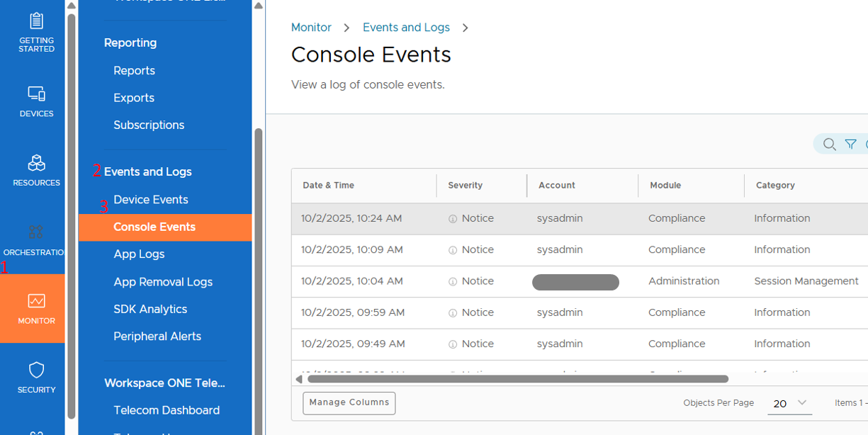The height and width of the screenshot is (435, 868).
Task: Select Device Events in sidebar
Action: coord(151,200)
